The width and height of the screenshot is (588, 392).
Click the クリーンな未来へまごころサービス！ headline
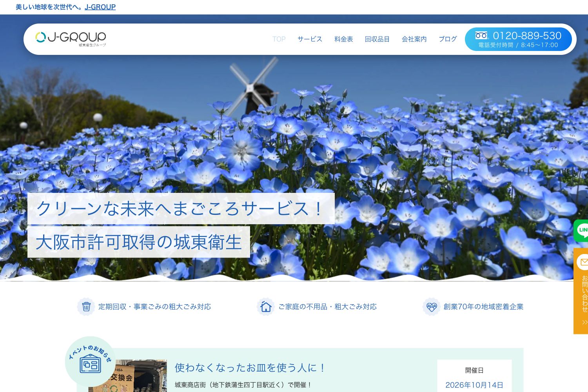click(181, 209)
